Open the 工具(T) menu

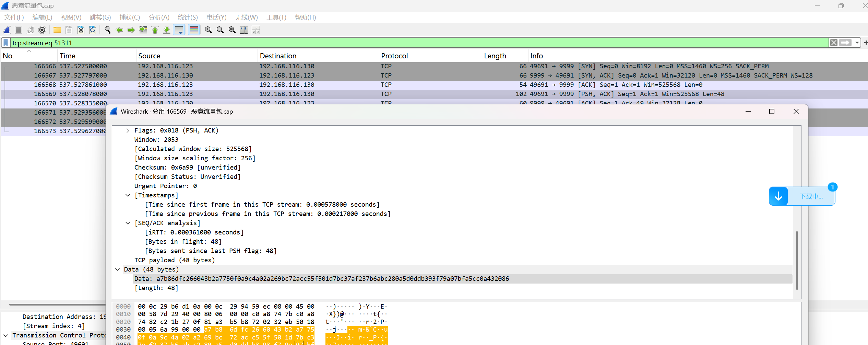(x=276, y=18)
